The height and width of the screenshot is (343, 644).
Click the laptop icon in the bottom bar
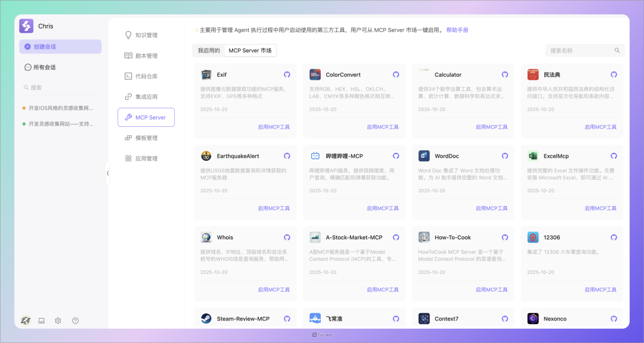[42, 320]
